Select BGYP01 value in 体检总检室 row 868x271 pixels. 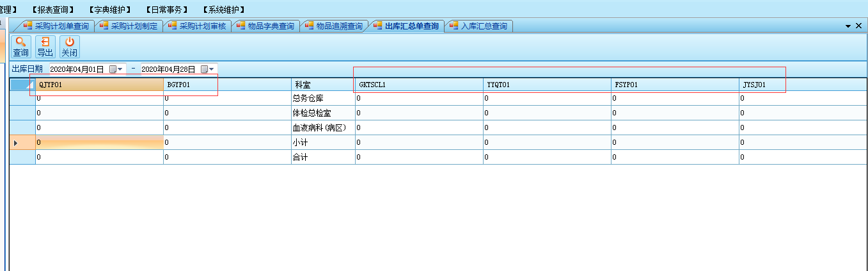tap(227, 113)
